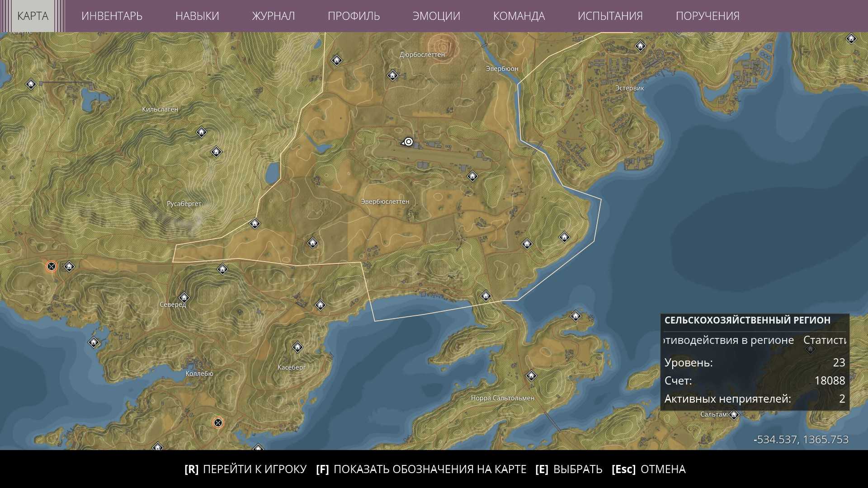Click the safehouse icon east of the airfield runway
This screenshot has width=868, height=488.
(x=472, y=176)
